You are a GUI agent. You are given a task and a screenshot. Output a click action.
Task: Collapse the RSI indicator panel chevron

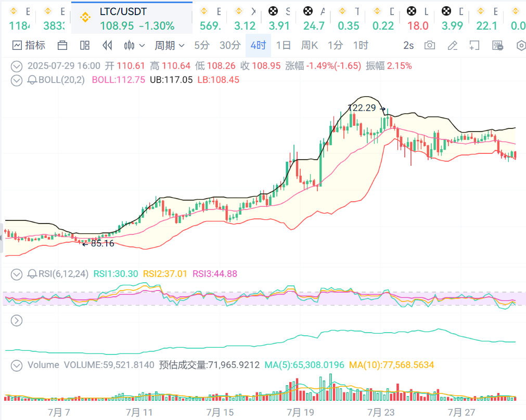click(x=17, y=274)
